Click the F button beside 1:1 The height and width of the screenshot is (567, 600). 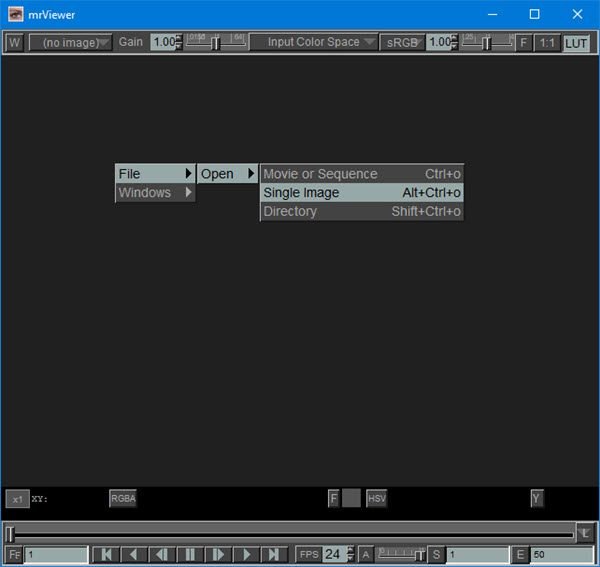coord(523,42)
